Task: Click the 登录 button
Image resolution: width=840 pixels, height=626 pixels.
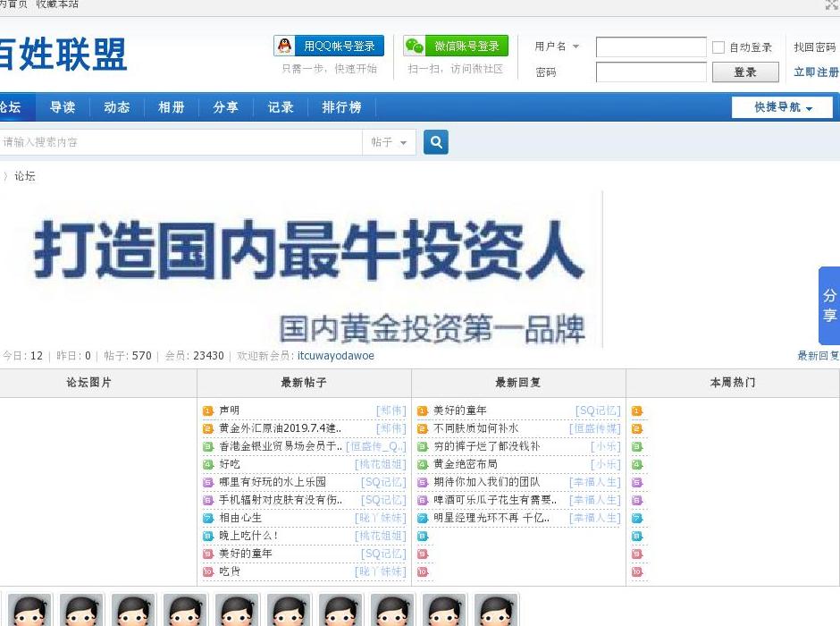Action: pos(745,72)
